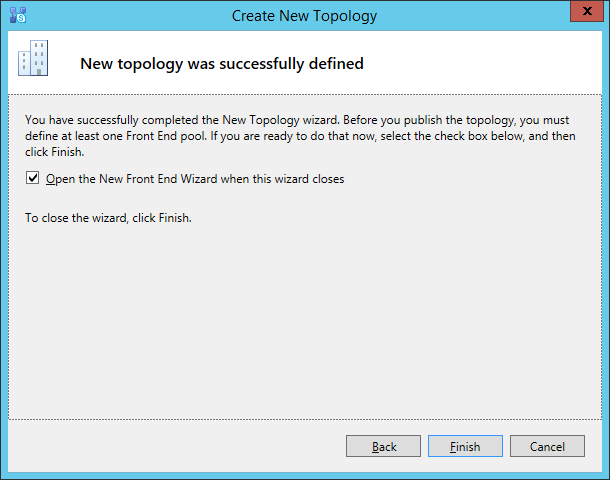
Task: Click the 'New topology was successfully defined' heading
Action: tap(222, 63)
